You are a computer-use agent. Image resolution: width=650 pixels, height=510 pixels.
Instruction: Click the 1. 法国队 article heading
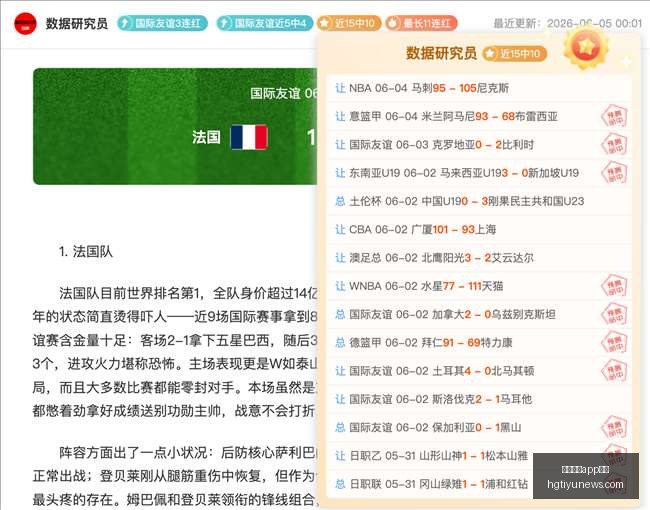[86, 251]
